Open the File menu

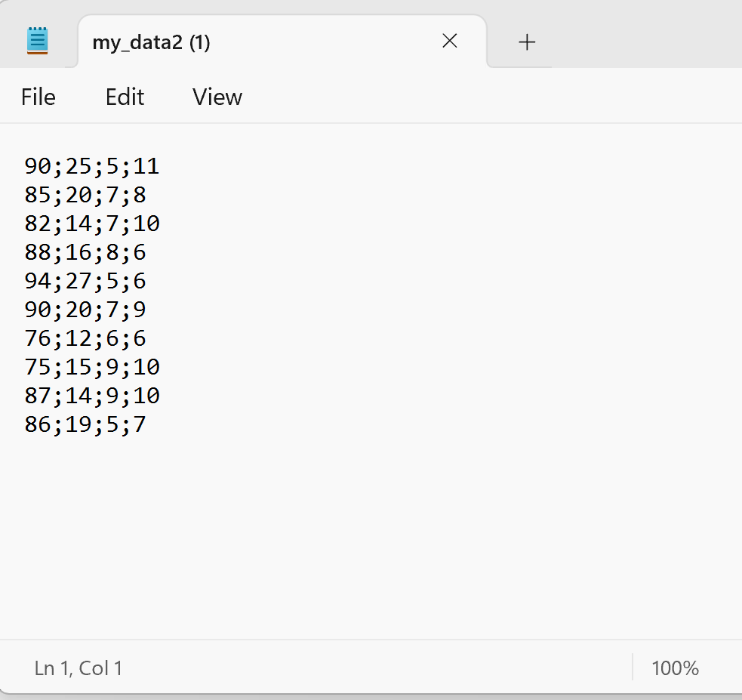tap(38, 97)
